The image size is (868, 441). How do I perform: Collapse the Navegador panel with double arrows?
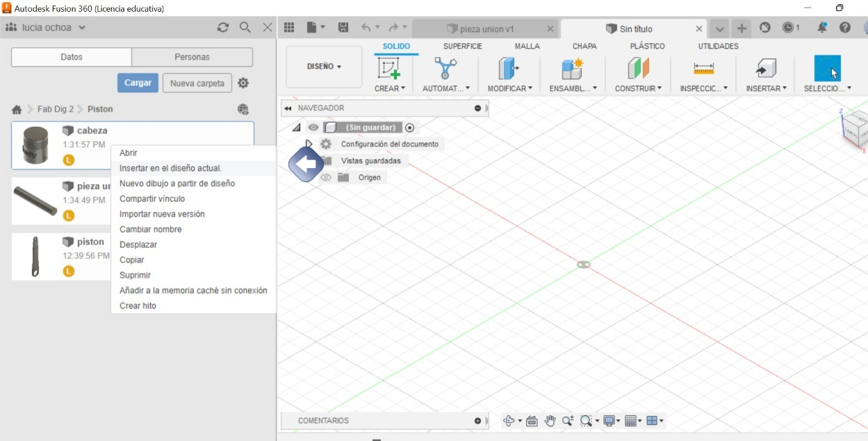(288, 108)
